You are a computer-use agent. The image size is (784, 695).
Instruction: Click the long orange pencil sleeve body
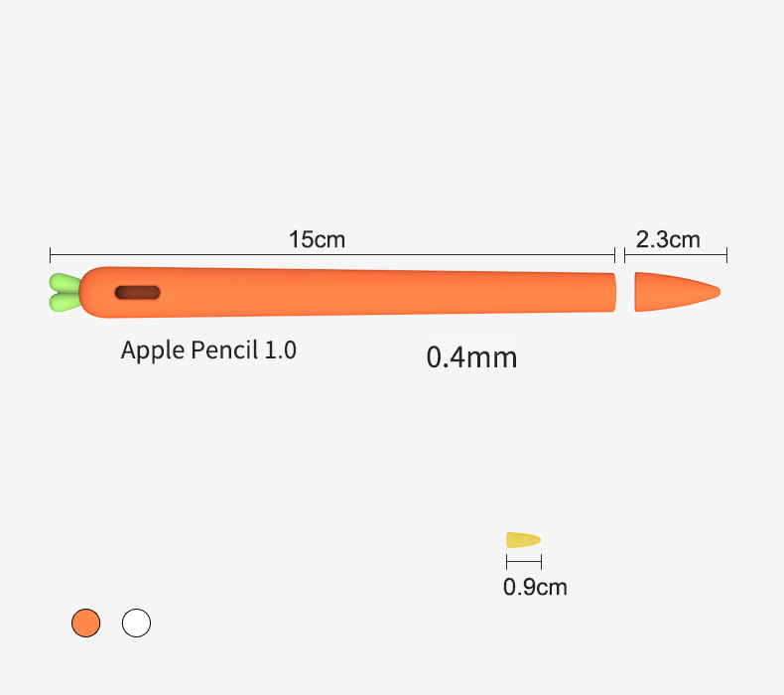tap(347, 292)
